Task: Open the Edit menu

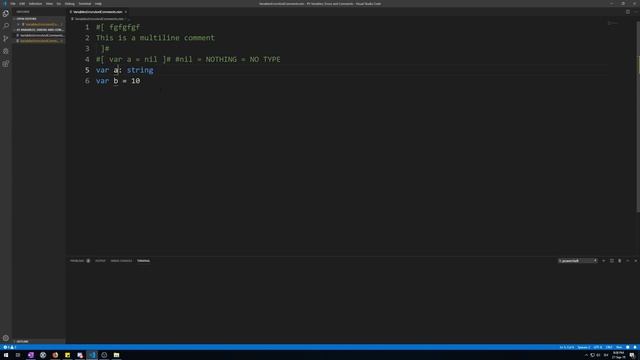Action: coord(22,4)
